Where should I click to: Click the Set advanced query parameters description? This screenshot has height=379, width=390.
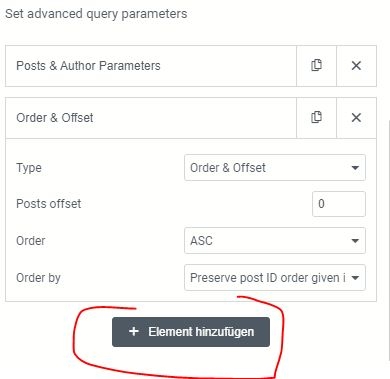(96, 14)
